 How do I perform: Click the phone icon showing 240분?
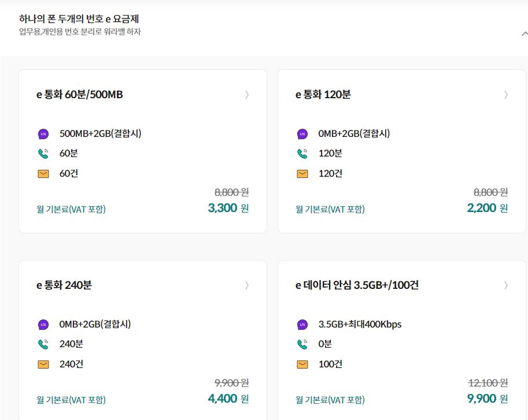(x=43, y=344)
